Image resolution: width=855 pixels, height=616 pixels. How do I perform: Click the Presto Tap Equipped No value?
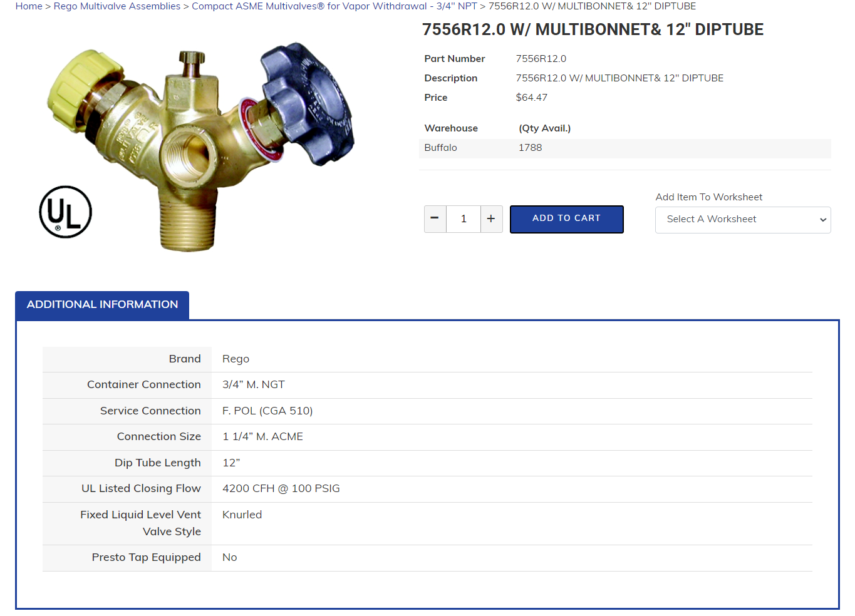[x=230, y=558]
